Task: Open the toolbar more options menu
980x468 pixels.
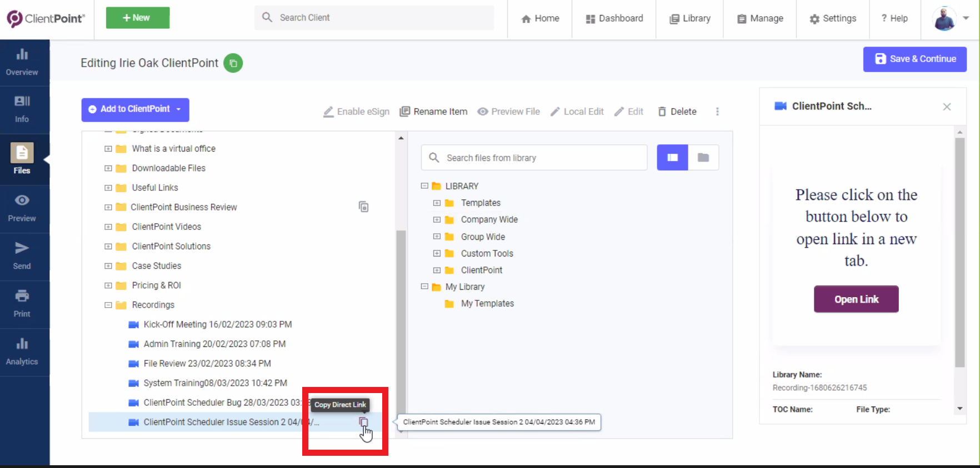Action: (717, 112)
